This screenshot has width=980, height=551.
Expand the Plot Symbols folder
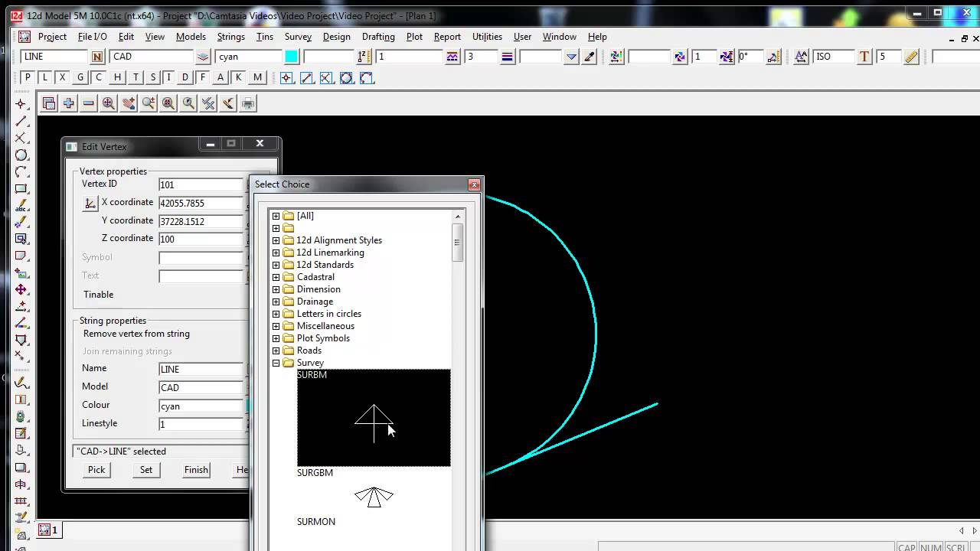(276, 338)
